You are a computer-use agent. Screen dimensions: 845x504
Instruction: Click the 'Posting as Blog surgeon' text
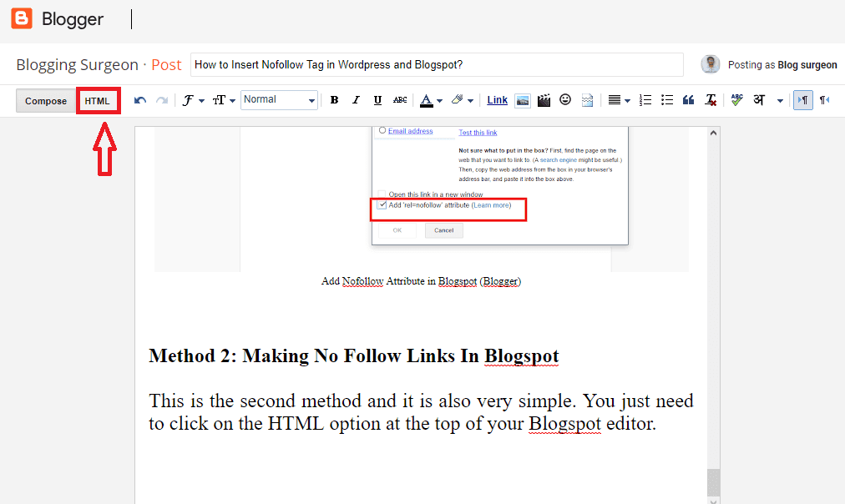pyautogui.click(x=782, y=64)
